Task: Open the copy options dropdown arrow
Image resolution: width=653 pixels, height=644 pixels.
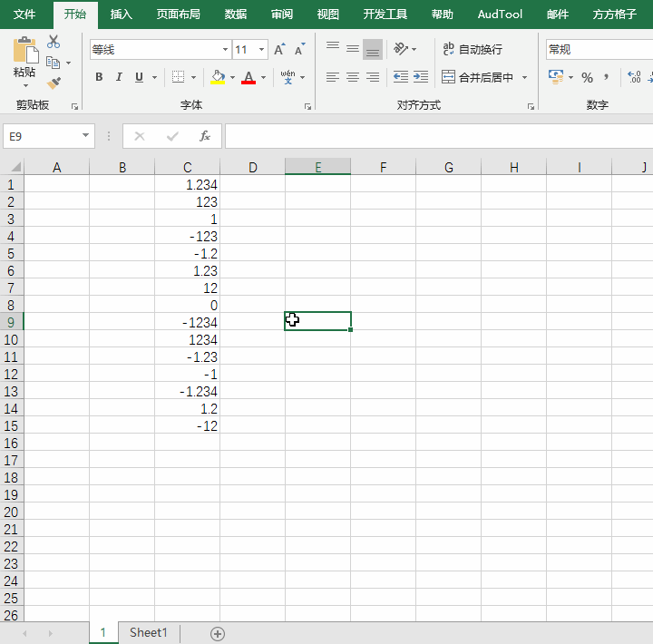Action: click(x=68, y=63)
